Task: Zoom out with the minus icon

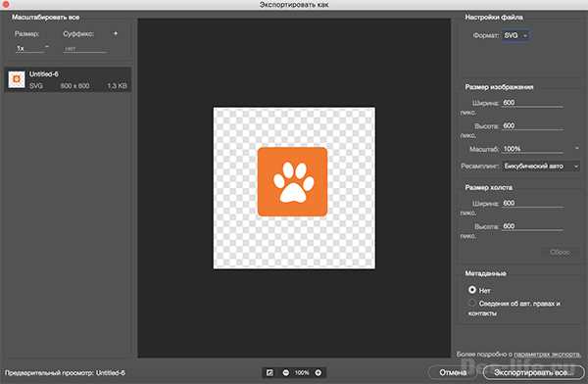Action: (286, 373)
